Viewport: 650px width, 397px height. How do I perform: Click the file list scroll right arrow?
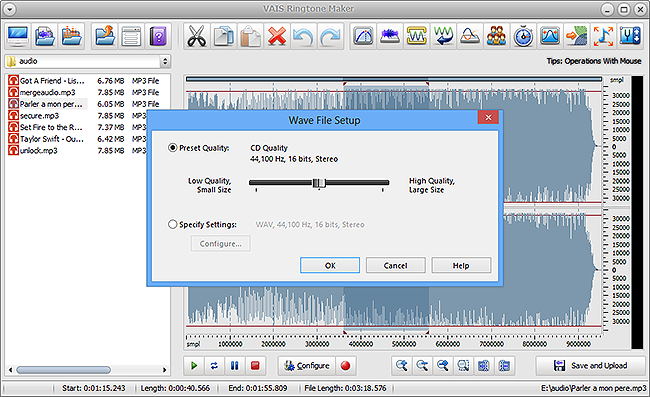165,370
